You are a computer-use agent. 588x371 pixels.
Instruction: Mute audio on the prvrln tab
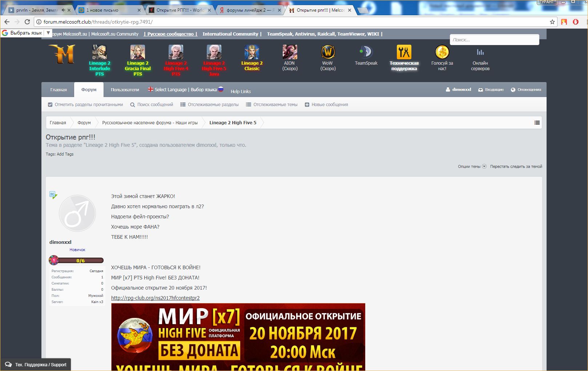(x=64, y=10)
